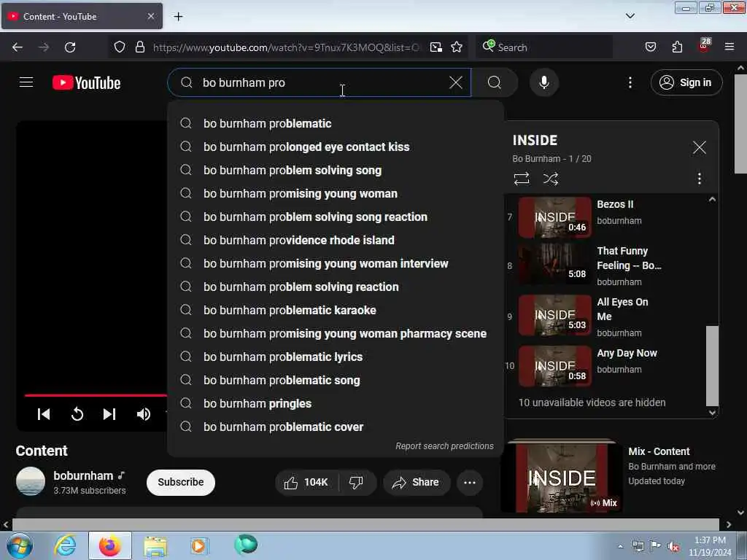Viewport: 747px width, 560px height.
Task: Click the YouTube address bar URL
Action: pos(286,47)
